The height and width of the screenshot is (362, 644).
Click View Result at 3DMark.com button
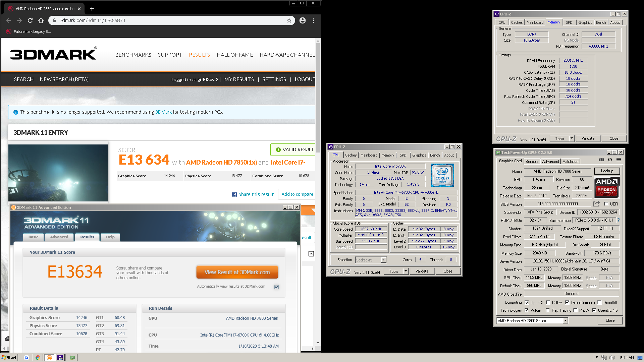point(237,272)
